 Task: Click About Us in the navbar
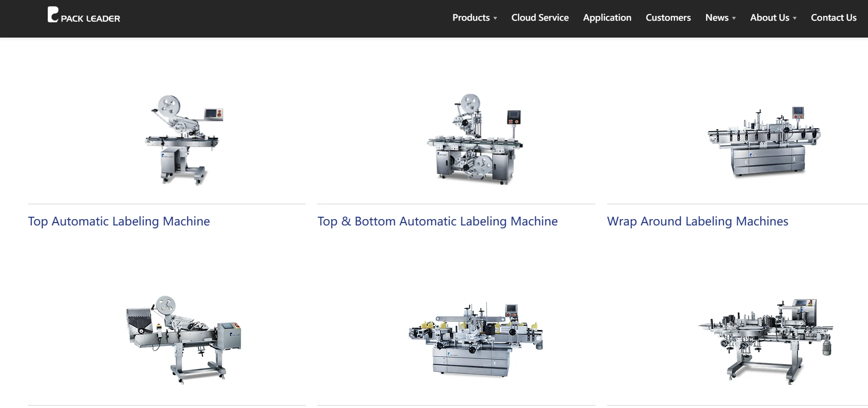(x=769, y=18)
